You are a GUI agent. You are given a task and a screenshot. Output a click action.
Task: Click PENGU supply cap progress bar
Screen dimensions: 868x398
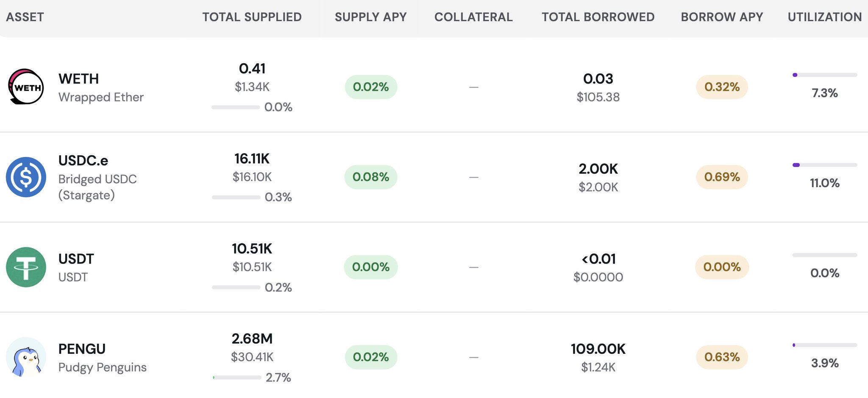click(236, 378)
